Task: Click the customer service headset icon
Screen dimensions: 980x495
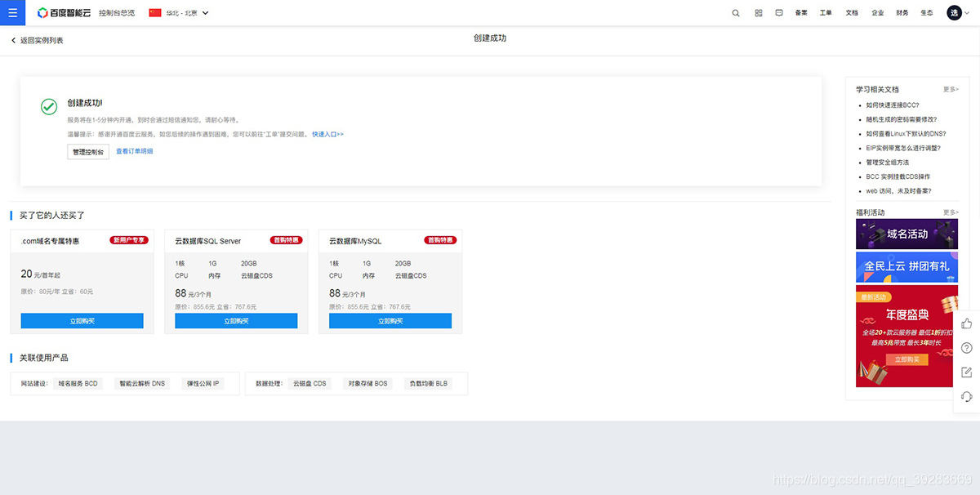Action: click(967, 397)
